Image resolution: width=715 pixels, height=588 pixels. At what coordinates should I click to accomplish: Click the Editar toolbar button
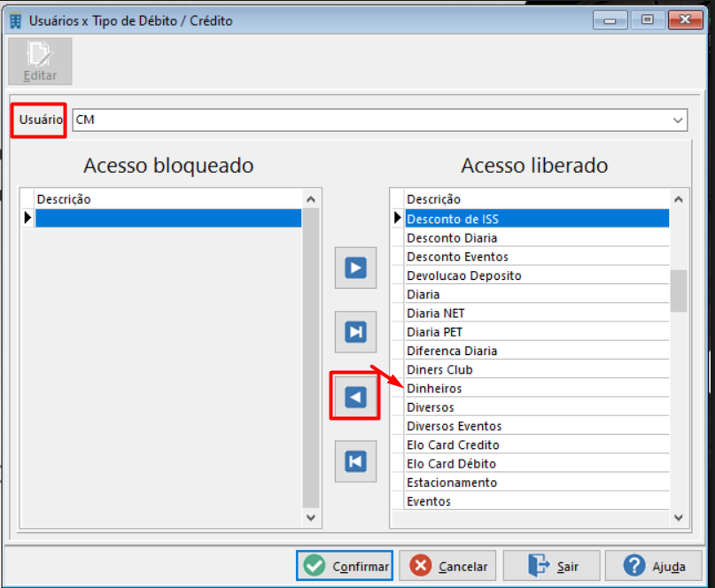[40, 61]
